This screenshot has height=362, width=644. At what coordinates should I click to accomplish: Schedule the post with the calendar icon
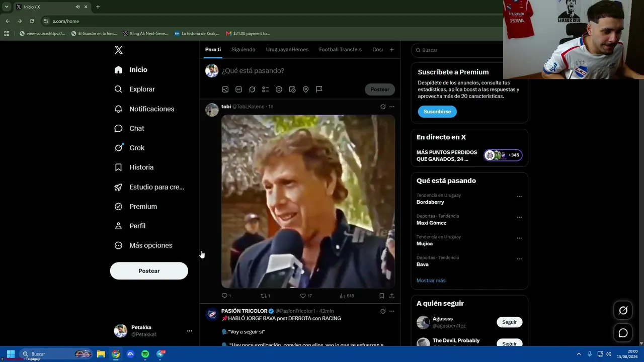(292, 89)
